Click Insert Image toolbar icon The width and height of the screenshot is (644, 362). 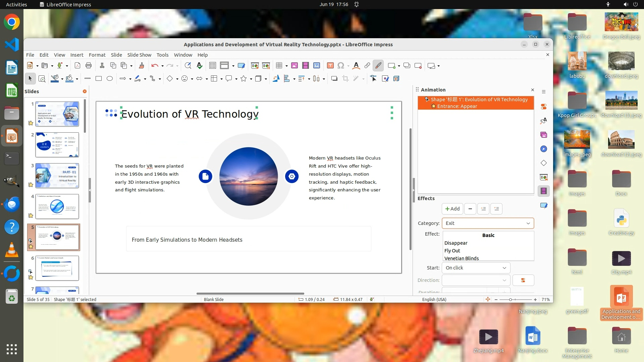click(294, 66)
